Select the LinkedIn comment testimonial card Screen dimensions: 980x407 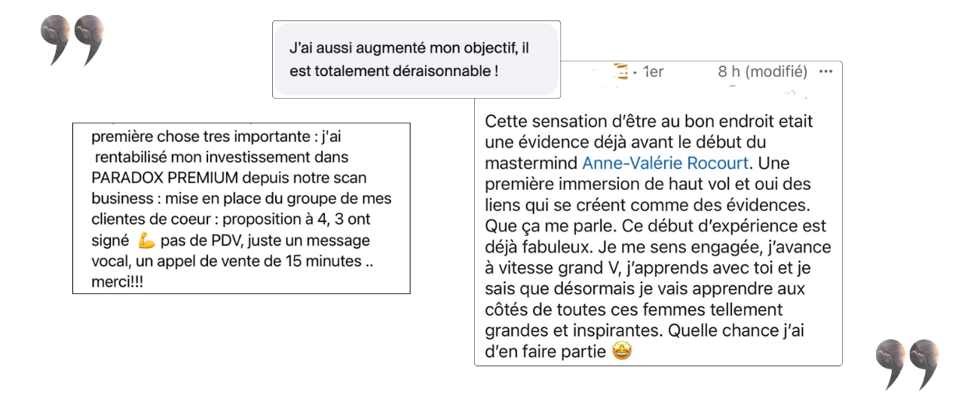tap(658, 213)
